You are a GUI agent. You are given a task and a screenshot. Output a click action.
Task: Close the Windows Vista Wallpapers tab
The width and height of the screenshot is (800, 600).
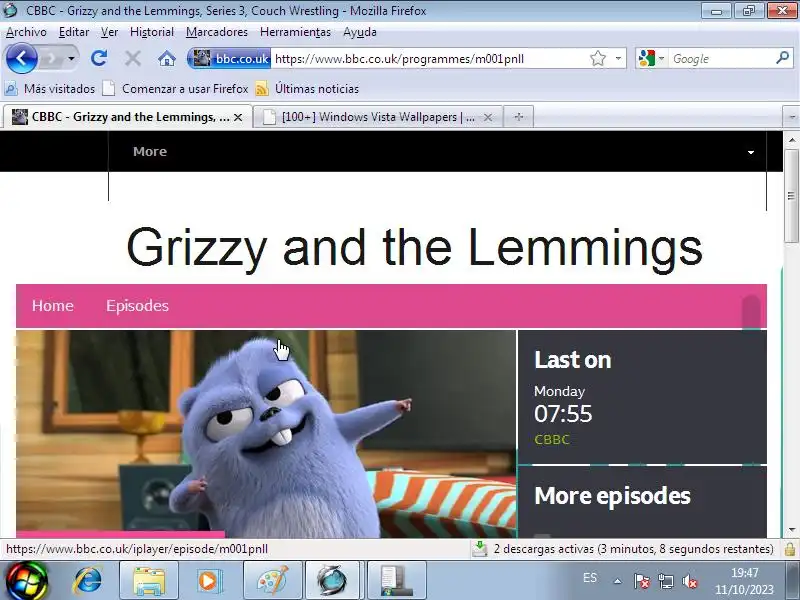[x=488, y=117]
